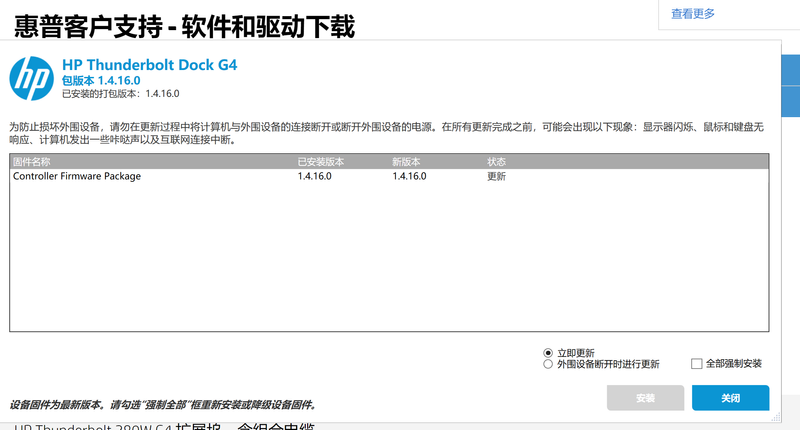The width and height of the screenshot is (800, 430).
Task: Click the 更新 status cell
Action: tap(497, 176)
